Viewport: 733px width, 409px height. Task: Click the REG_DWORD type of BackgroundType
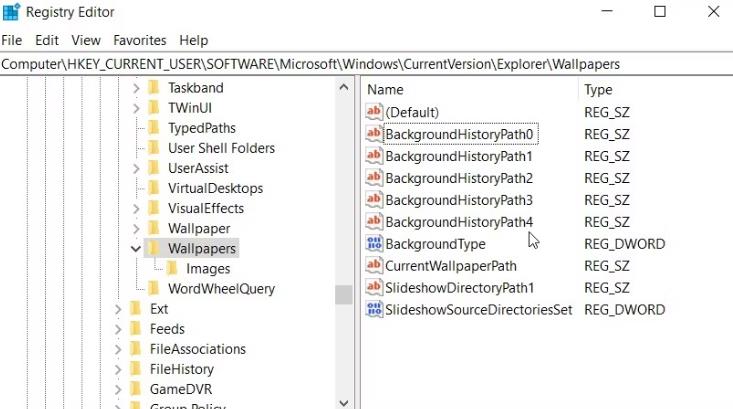click(x=625, y=244)
